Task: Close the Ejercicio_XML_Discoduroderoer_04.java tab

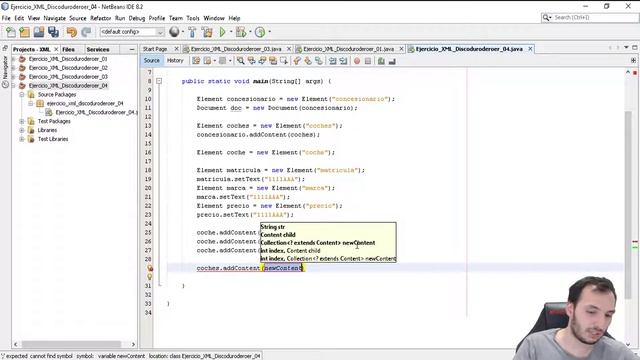Action: coord(530,49)
